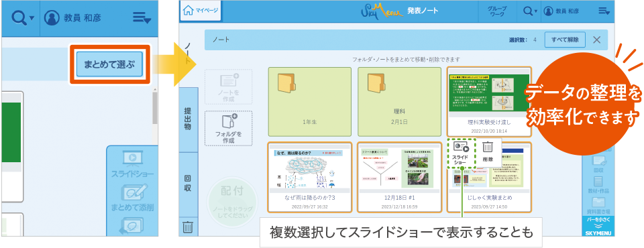Select the user avatar icon in the left panel

coord(52,17)
